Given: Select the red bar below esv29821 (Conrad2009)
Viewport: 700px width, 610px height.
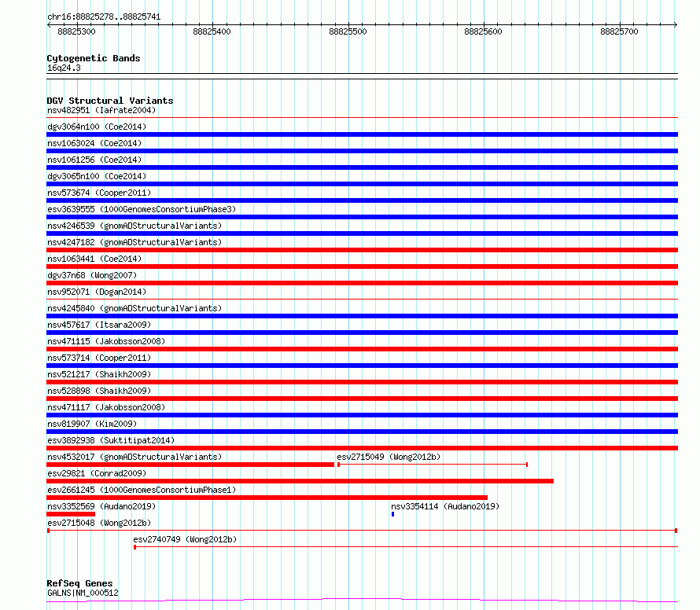Looking at the screenshot, I should click(300, 481).
